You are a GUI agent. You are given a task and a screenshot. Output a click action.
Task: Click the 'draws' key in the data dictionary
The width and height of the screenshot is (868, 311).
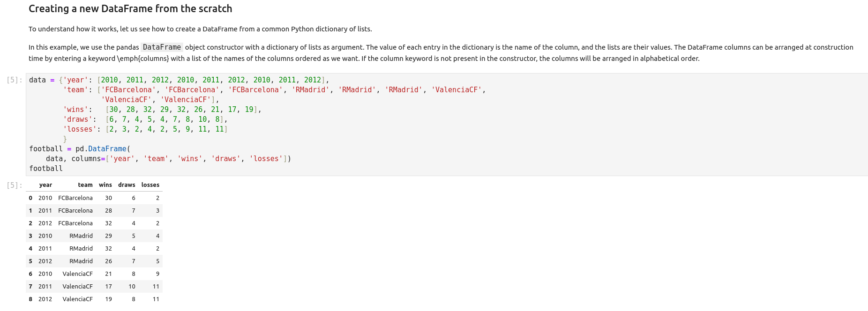click(x=77, y=119)
